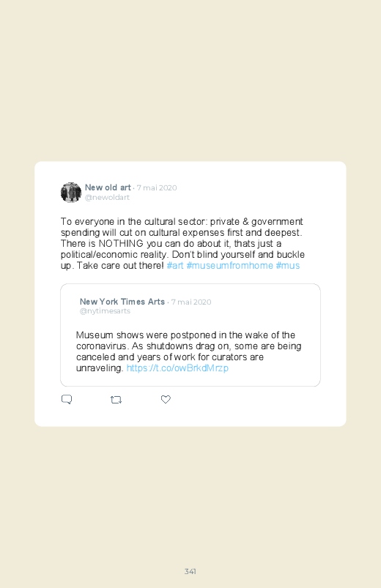The width and height of the screenshot is (381, 588).
Task: Open the t.co/owBrkdMrzp article link
Action: coord(177,368)
